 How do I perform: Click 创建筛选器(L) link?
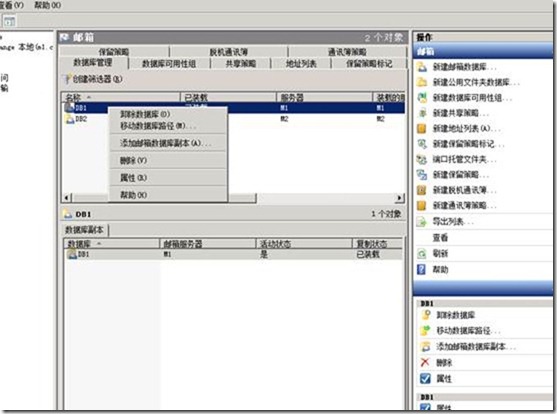(x=98, y=79)
